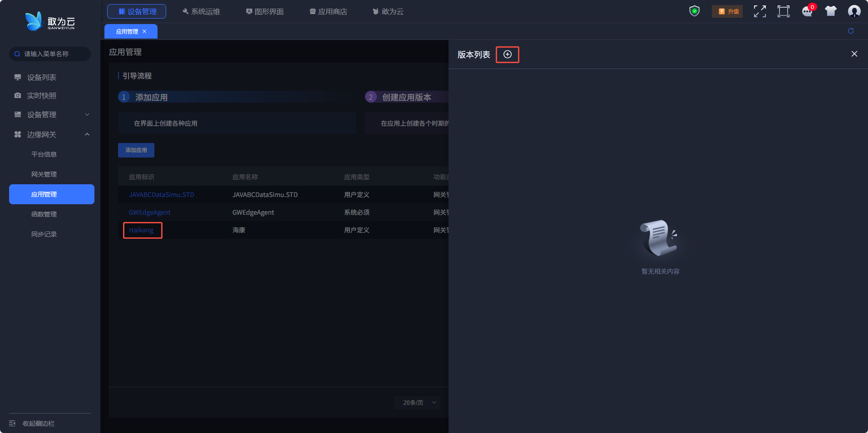
Task: Open the 应用商店 top menu
Action: point(328,11)
